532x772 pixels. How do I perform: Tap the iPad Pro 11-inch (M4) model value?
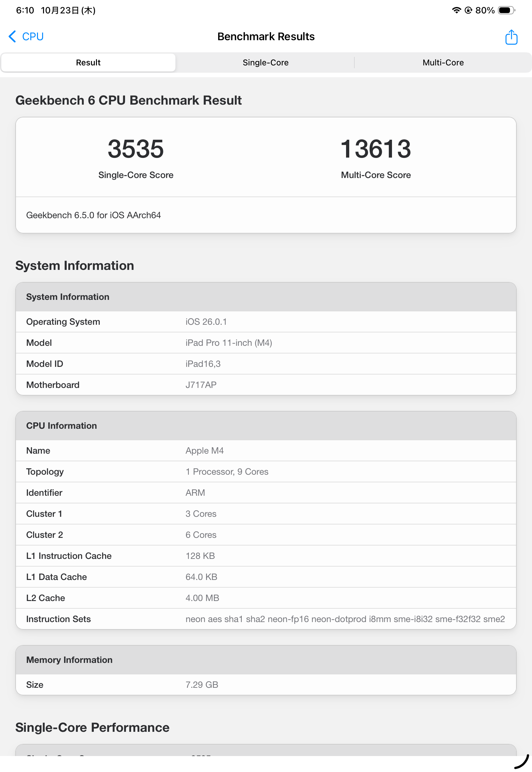(229, 343)
